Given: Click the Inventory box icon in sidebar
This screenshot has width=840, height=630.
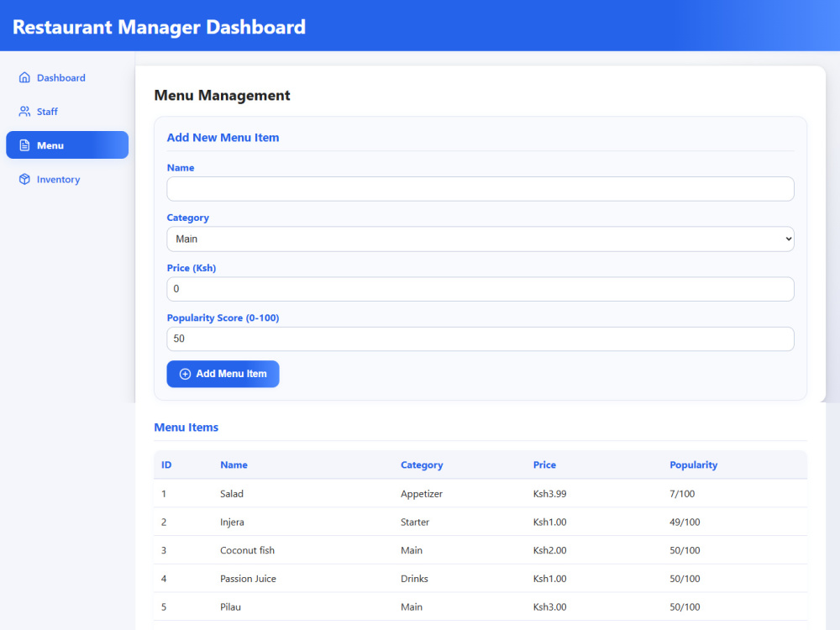Looking at the screenshot, I should point(24,179).
